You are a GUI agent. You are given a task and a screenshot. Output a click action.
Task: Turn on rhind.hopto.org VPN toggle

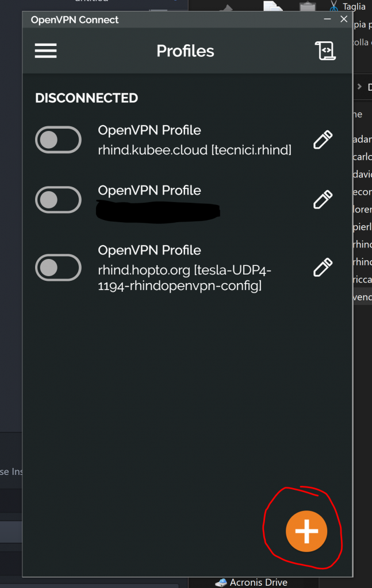58,267
